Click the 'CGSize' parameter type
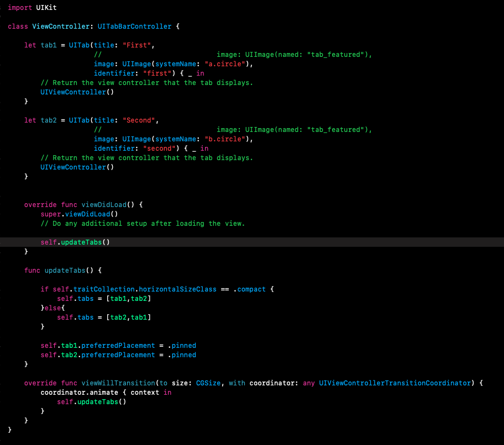This screenshot has width=504, height=445. (x=208, y=383)
